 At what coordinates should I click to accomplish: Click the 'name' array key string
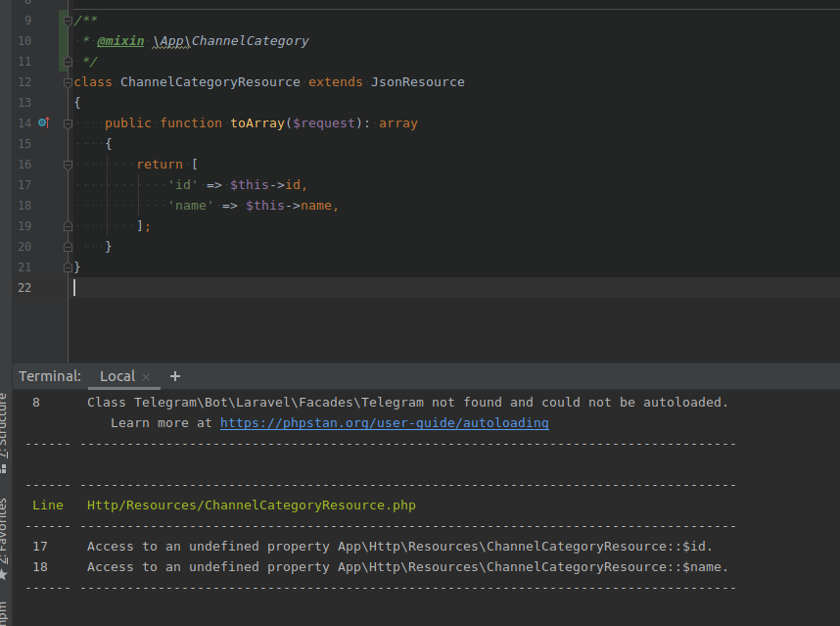tap(191, 206)
